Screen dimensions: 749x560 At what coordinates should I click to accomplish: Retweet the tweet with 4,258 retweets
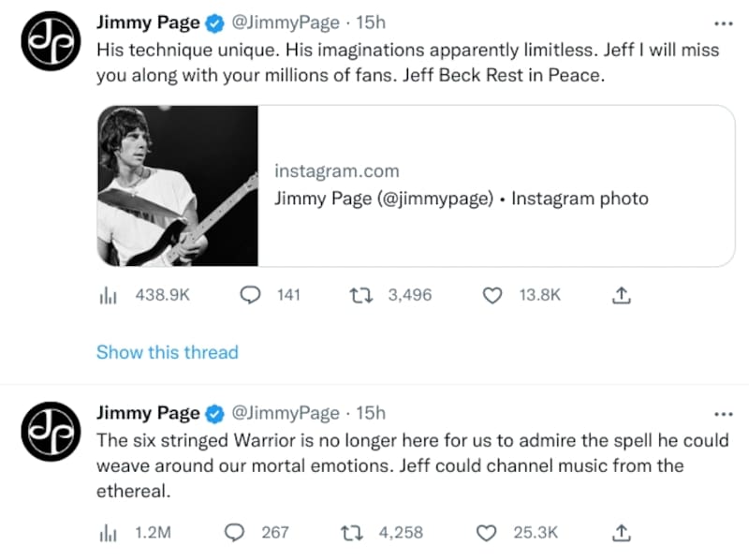[351, 532]
